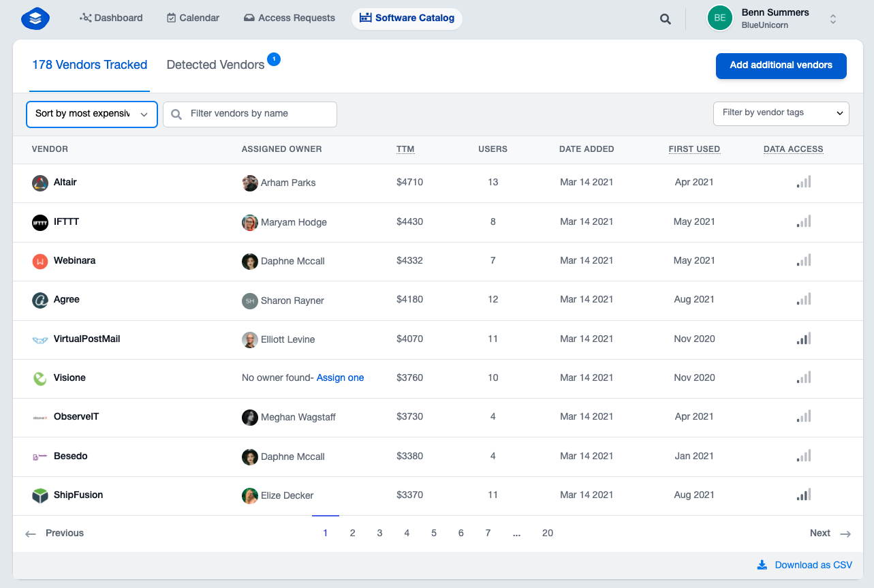The height and width of the screenshot is (588, 874).
Task: Click the ShipFusion vendor logo
Action: click(40, 495)
